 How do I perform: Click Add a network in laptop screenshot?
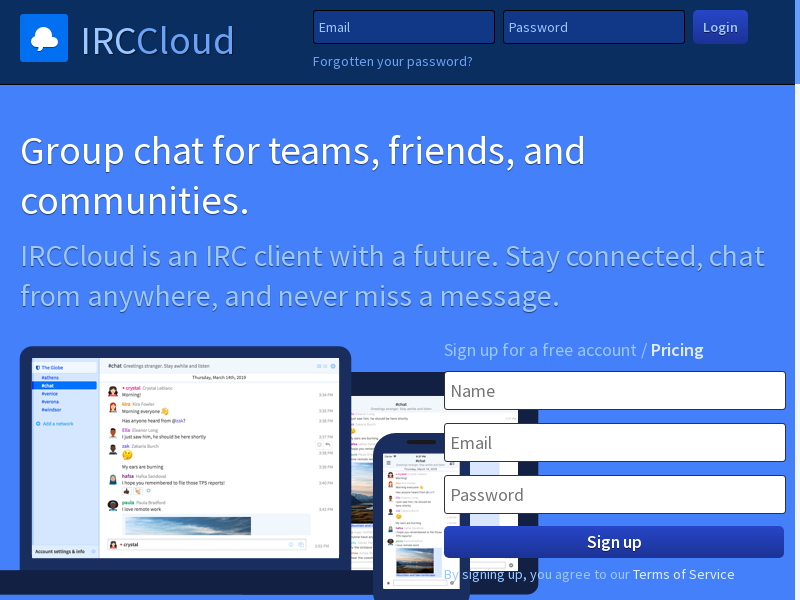click(56, 424)
